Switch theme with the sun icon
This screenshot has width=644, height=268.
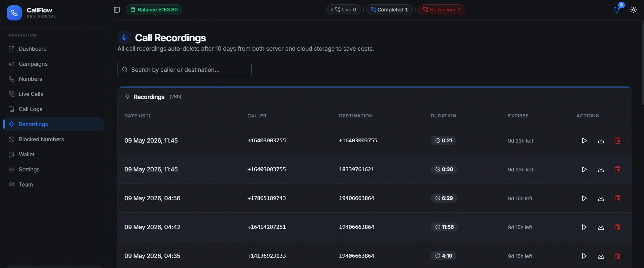click(x=634, y=10)
